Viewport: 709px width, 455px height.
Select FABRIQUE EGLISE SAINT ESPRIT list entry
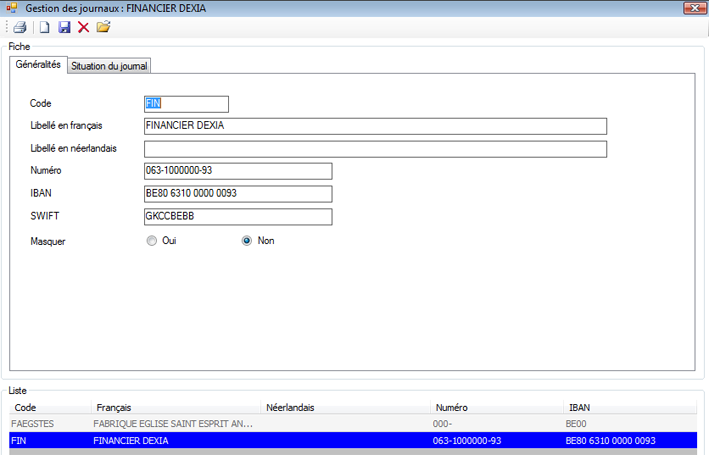pyautogui.click(x=173, y=424)
